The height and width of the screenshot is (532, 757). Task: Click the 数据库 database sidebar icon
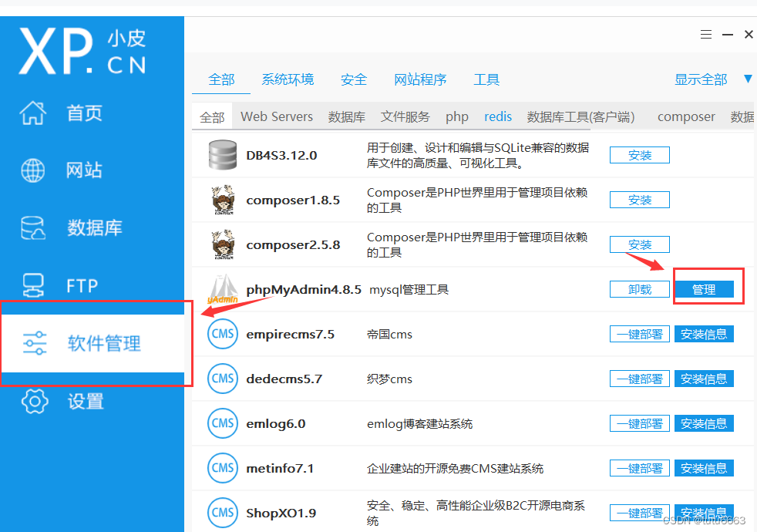33,227
